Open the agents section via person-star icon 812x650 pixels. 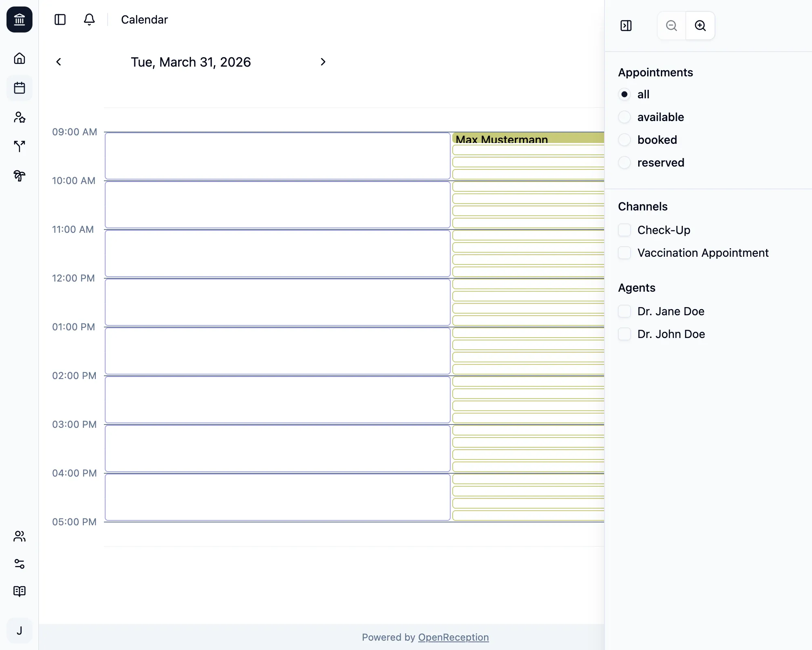19,117
